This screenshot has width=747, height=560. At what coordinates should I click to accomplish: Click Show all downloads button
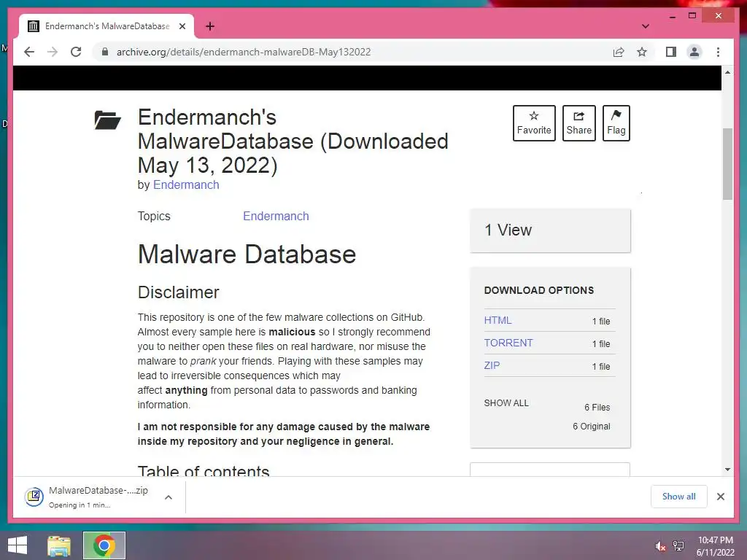[678, 497]
